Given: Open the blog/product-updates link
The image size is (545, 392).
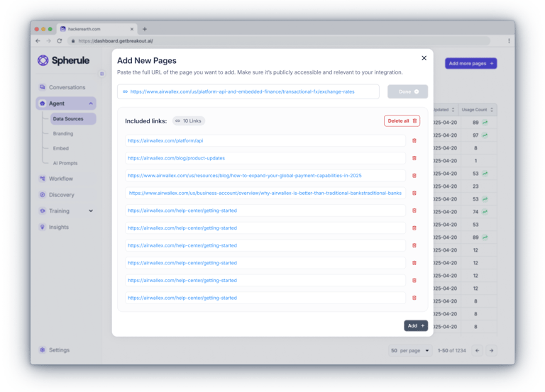Looking at the screenshot, I should [176, 158].
